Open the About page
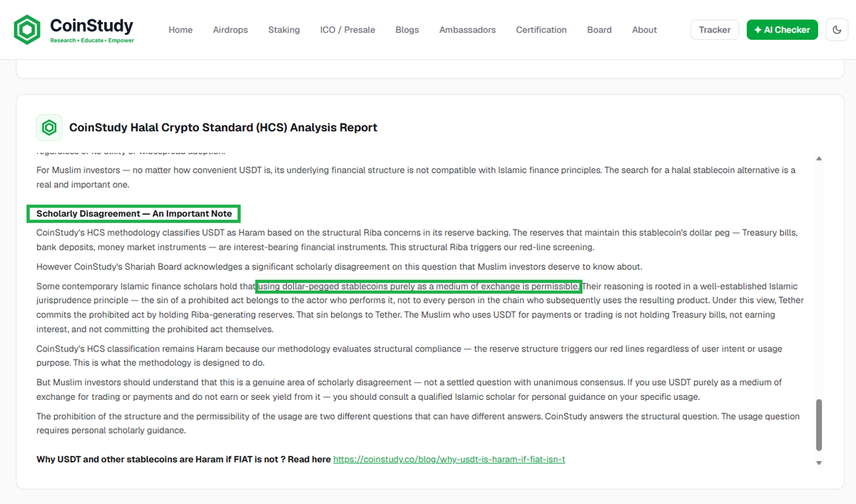Viewport: 856px width, 504px height. click(x=644, y=30)
